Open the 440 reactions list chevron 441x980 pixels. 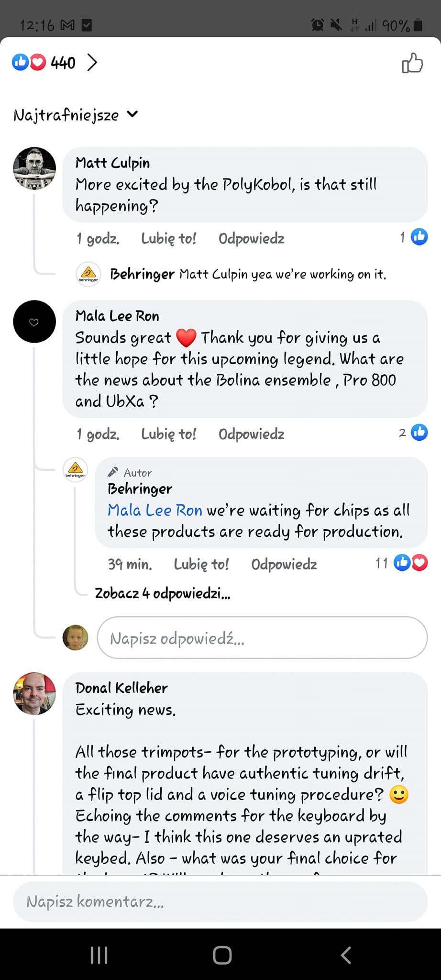click(92, 63)
